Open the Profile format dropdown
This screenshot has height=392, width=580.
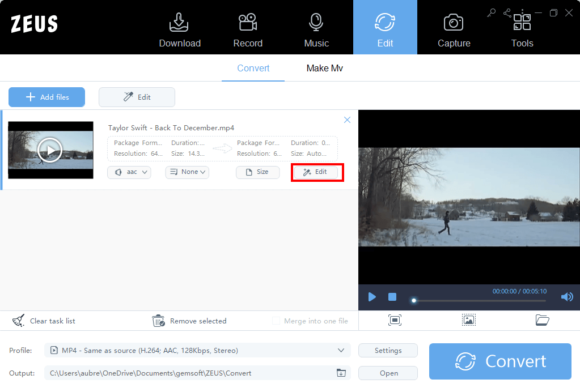click(197, 350)
